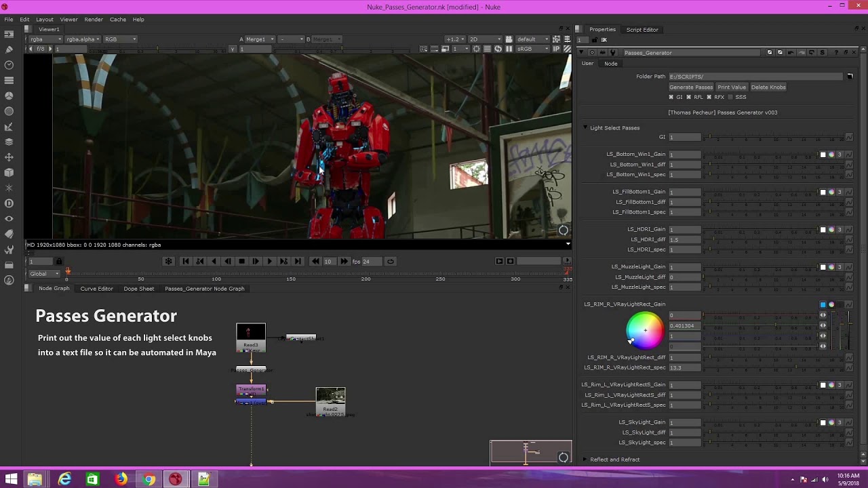The image size is (868, 488).
Task: Open the help question mark for Passes_Generator
Action: click(836, 53)
